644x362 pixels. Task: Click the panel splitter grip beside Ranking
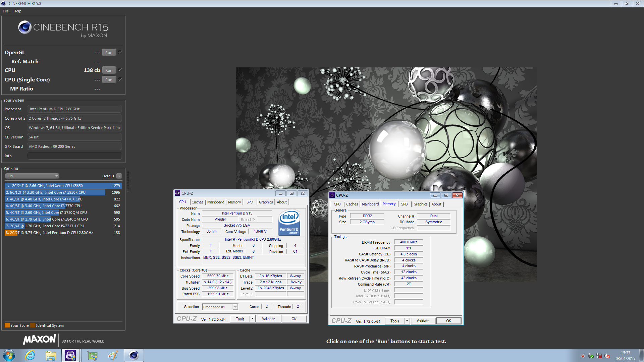128,181
